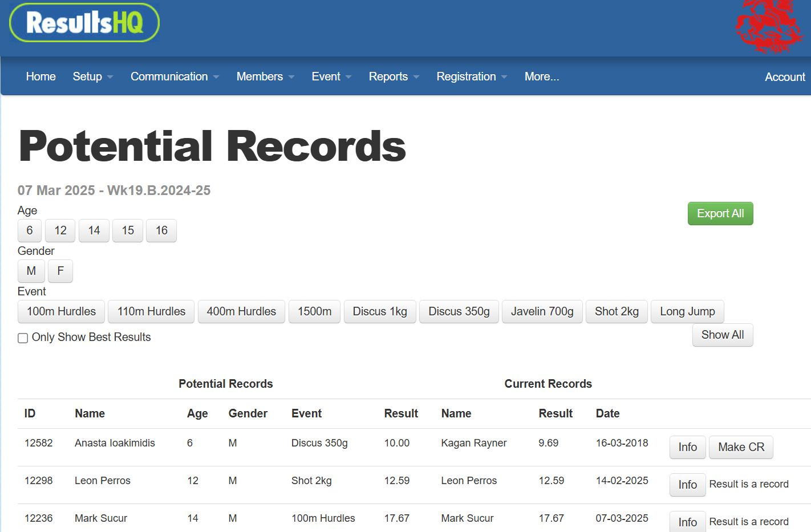Select the Female gender filter
The height and width of the screenshot is (532, 811).
[x=60, y=271]
